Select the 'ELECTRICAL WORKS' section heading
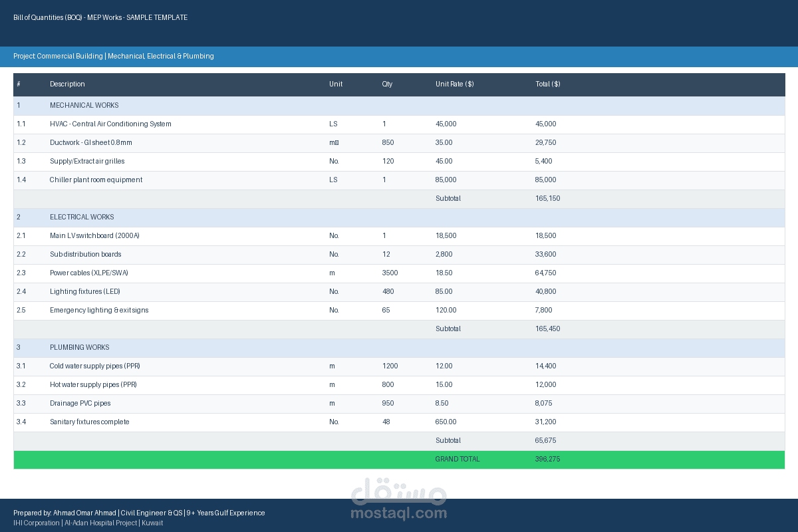The width and height of the screenshot is (798, 532). pos(82,217)
